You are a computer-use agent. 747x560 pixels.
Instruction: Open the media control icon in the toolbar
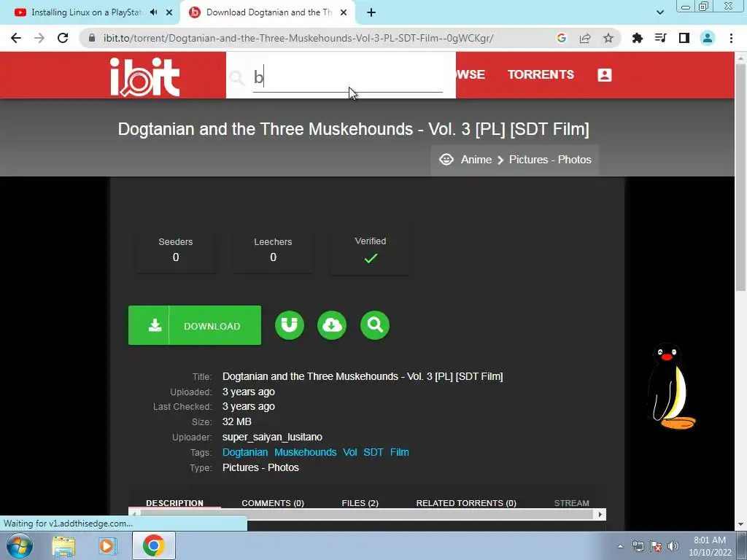[x=660, y=38]
